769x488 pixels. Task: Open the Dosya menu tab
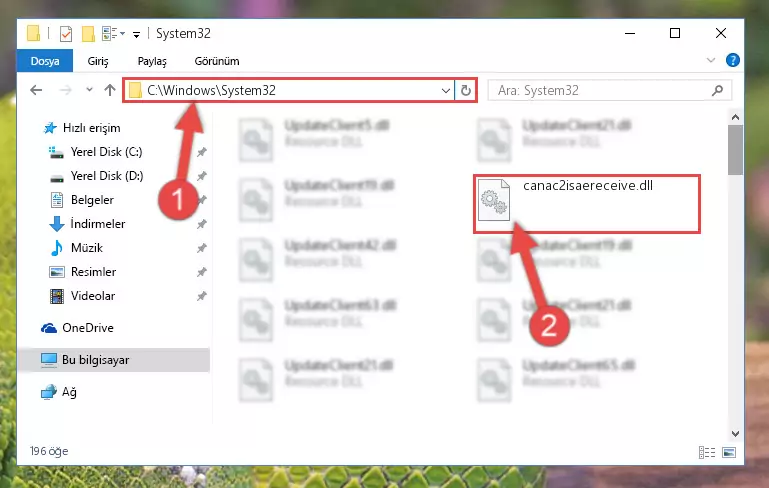[x=45, y=61]
